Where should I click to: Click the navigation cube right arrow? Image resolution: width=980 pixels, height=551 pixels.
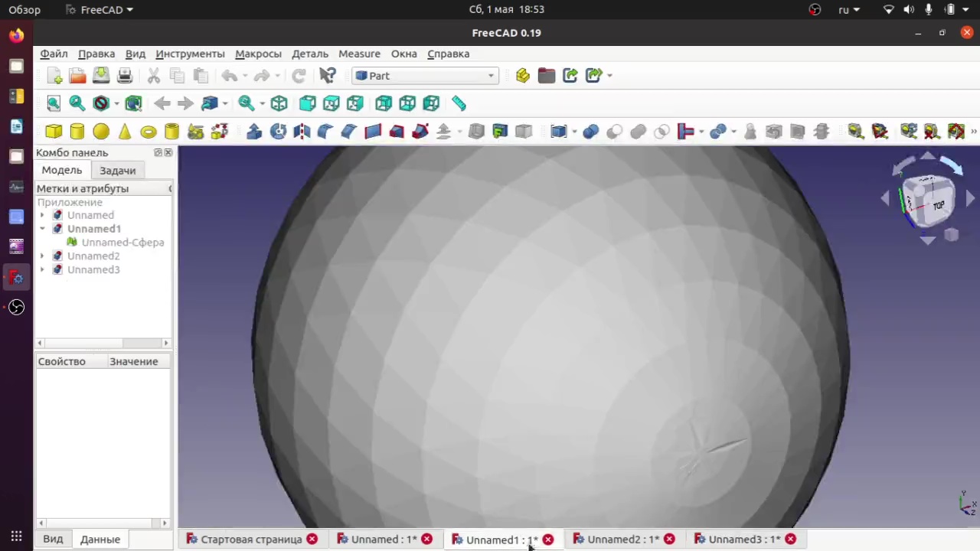970,199
